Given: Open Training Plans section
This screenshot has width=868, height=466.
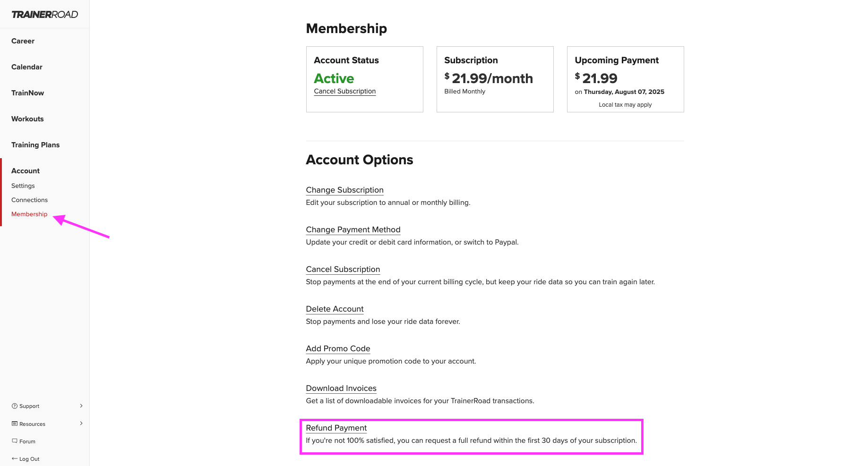Looking at the screenshot, I should point(35,145).
